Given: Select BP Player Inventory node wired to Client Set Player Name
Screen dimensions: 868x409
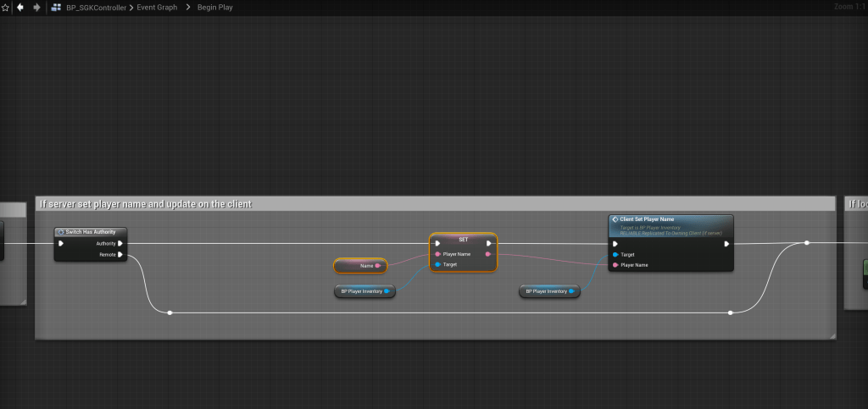Looking at the screenshot, I should pyautogui.click(x=549, y=291).
